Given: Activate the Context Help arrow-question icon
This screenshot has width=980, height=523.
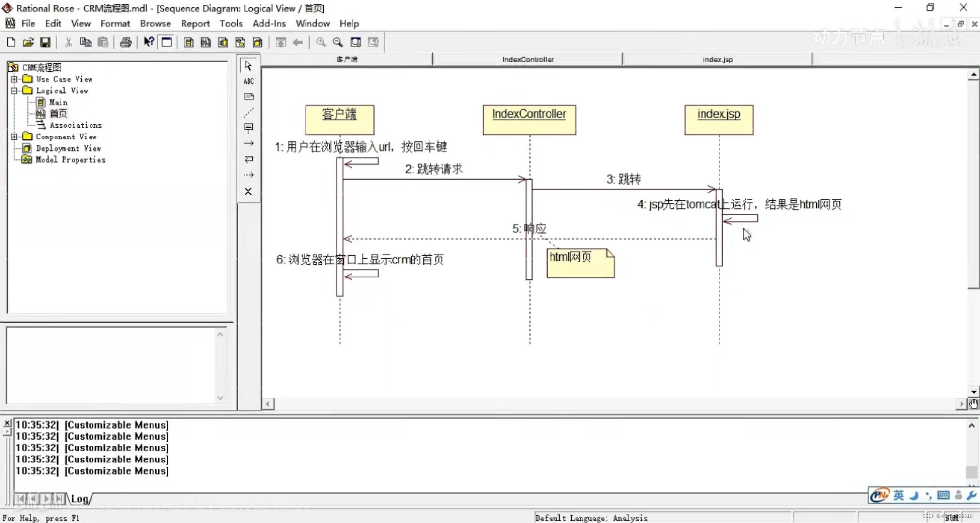Looking at the screenshot, I should click(149, 42).
